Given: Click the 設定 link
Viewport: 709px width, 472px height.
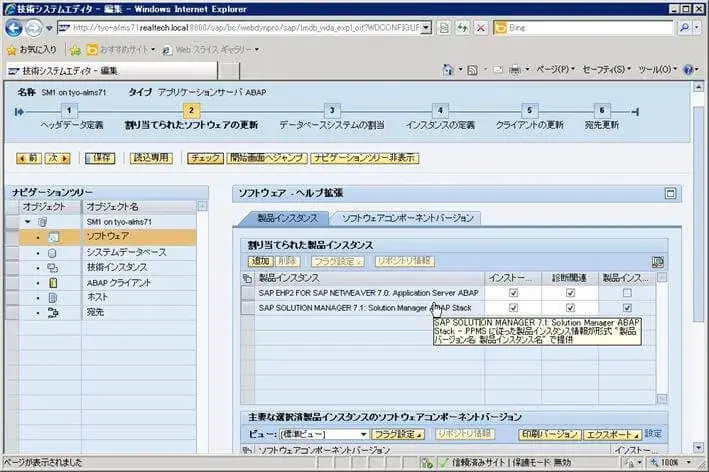Looking at the screenshot, I should click(x=653, y=434).
